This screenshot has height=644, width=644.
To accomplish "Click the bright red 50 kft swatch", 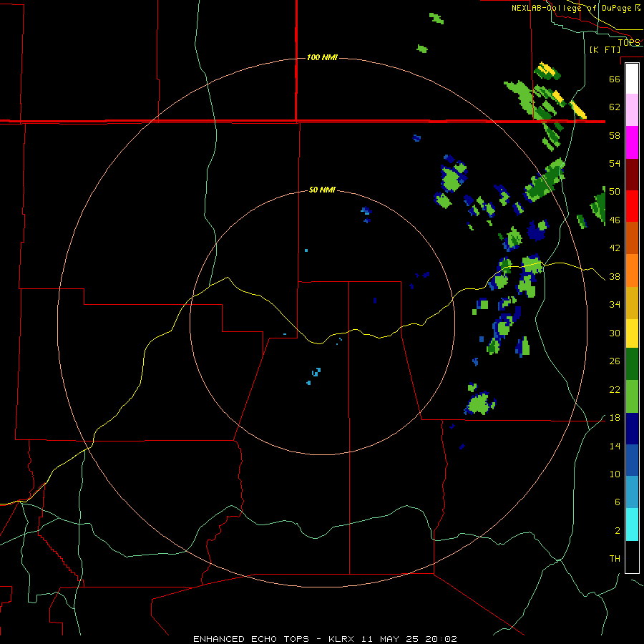I will pos(632,206).
